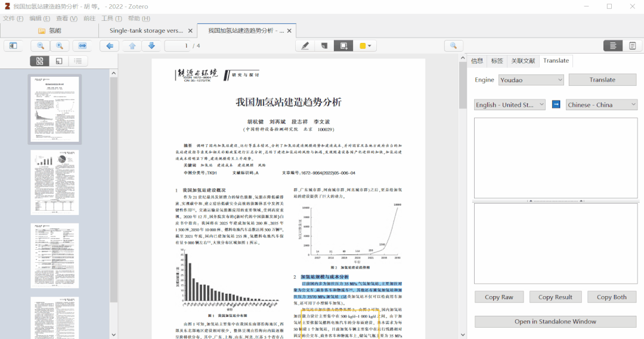Viewport: 644px width, 339px height.
Task: Click the page number field
Action: coord(178,45)
